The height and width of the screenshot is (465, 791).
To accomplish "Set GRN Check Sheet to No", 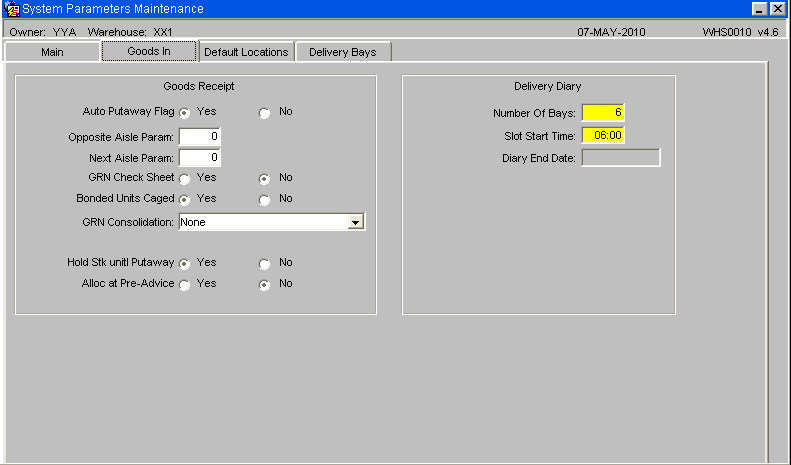I will pos(264,179).
